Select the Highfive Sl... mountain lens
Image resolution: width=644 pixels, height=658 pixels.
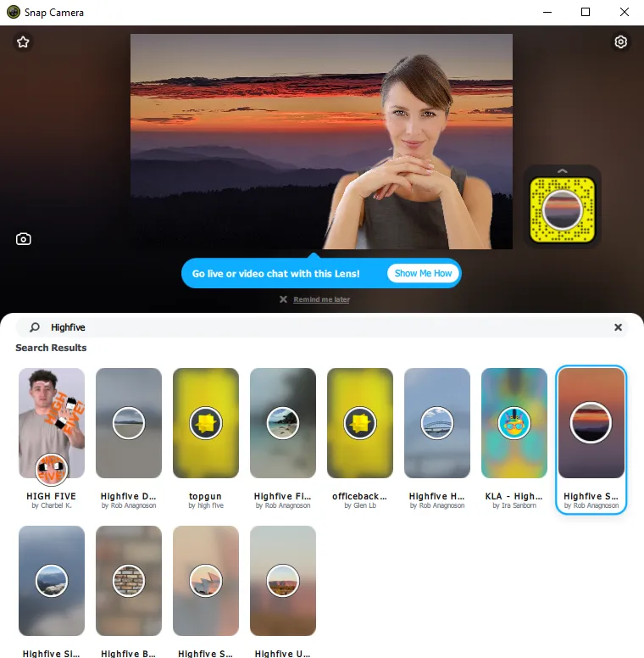click(x=52, y=581)
